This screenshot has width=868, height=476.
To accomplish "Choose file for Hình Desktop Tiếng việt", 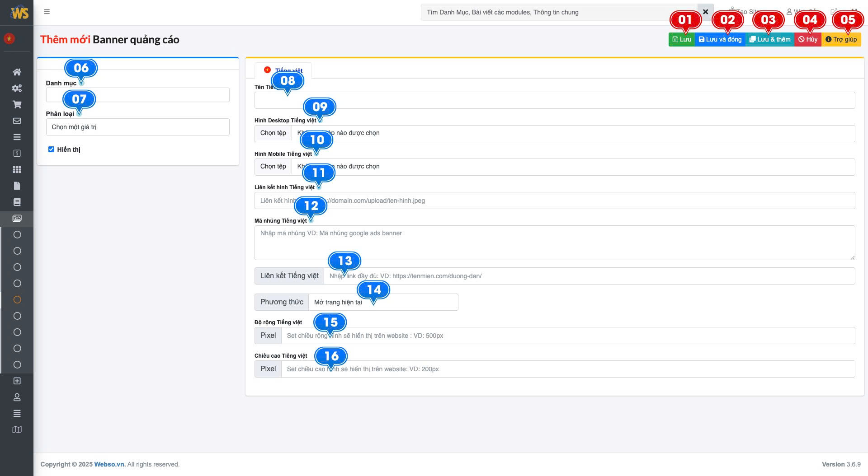I will tap(273, 133).
